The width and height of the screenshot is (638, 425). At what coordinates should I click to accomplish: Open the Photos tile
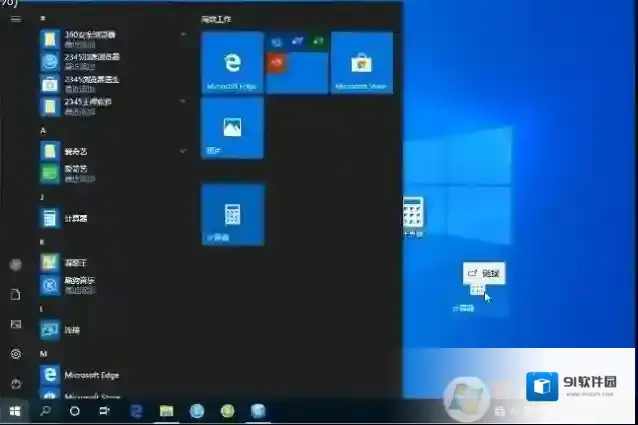pyautogui.click(x=232, y=128)
